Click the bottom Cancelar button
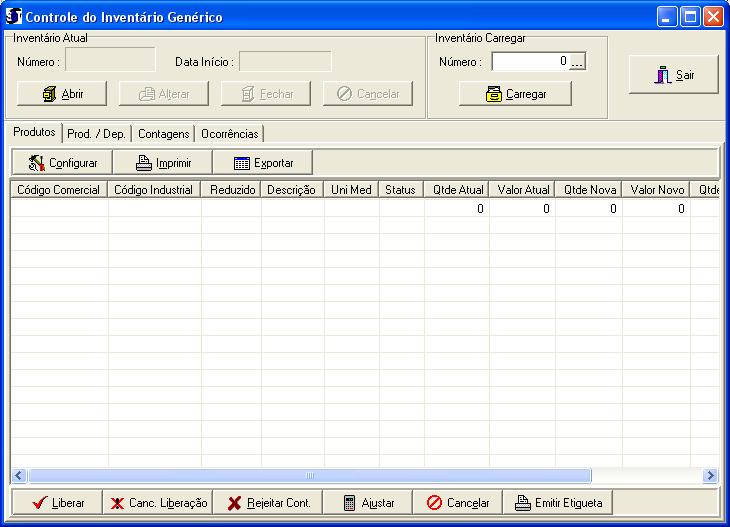The image size is (730, 527). [x=458, y=502]
